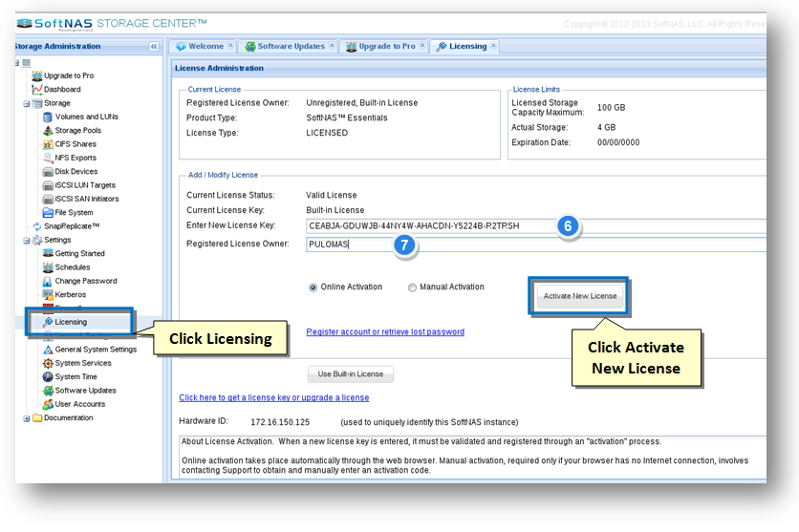Collapse the Storage tree node

point(27,103)
